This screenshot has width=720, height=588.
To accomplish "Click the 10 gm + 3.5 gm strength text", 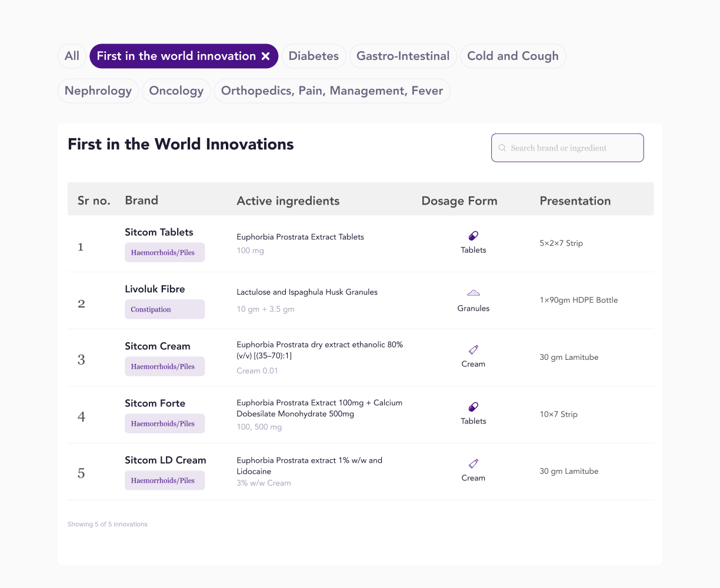I will click(x=265, y=309).
